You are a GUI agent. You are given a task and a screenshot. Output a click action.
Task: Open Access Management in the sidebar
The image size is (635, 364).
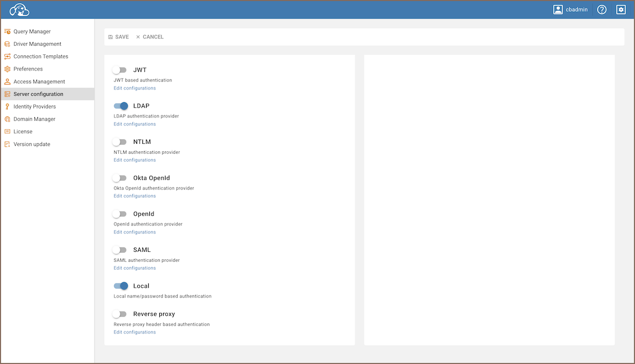[39, 82]
